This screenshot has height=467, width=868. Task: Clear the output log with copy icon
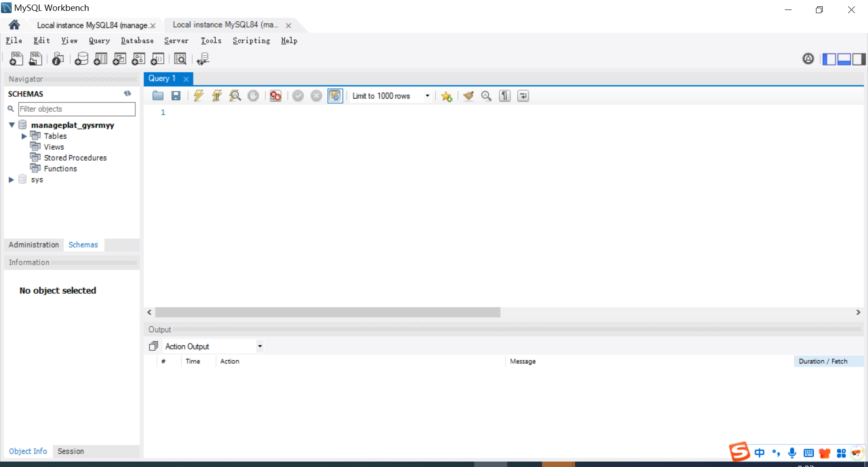coord(154,346)
